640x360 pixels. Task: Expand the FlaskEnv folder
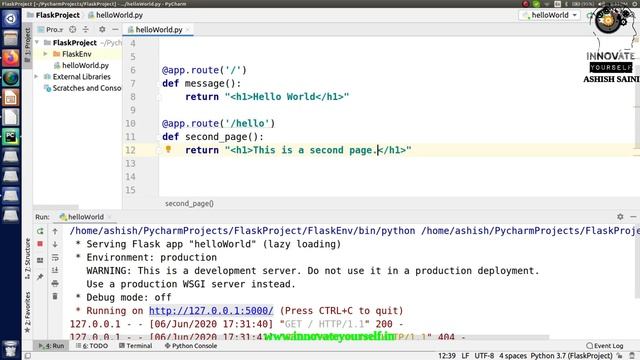tap(46, 54)
